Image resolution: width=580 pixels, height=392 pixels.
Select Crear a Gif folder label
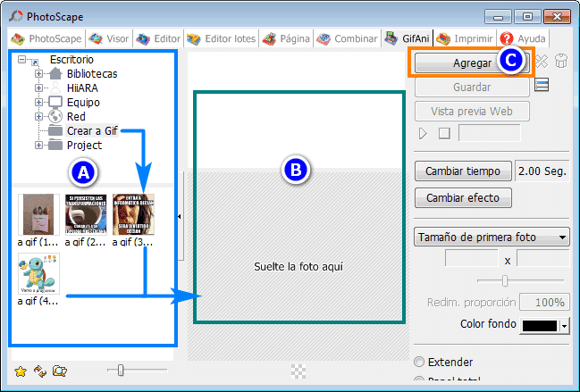[92, 130]
